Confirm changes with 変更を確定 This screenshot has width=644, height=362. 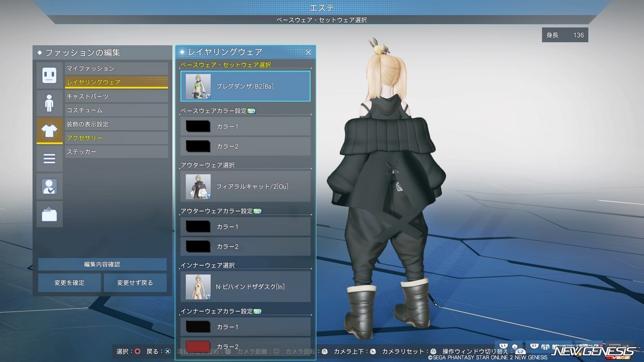[69, 283]
